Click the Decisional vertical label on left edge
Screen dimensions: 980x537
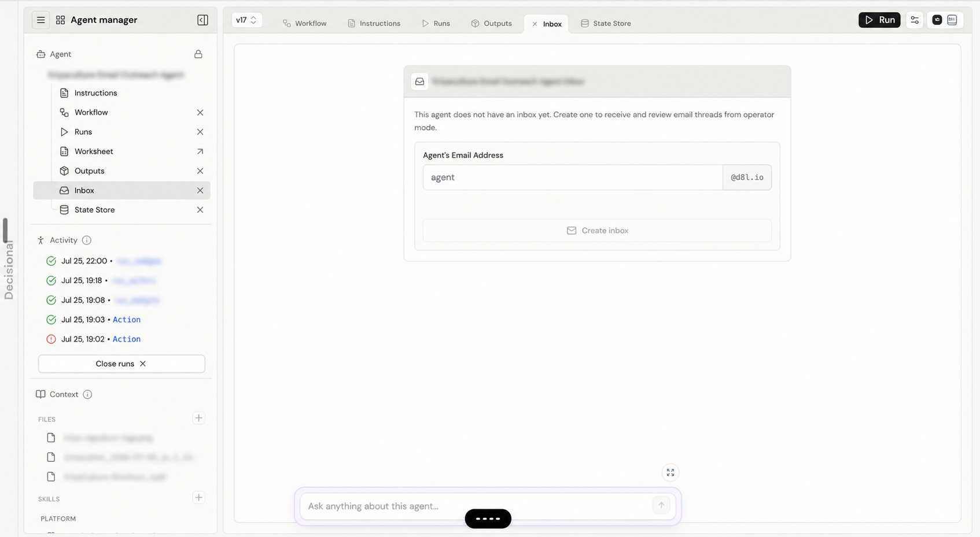click(x=8, y=271)
